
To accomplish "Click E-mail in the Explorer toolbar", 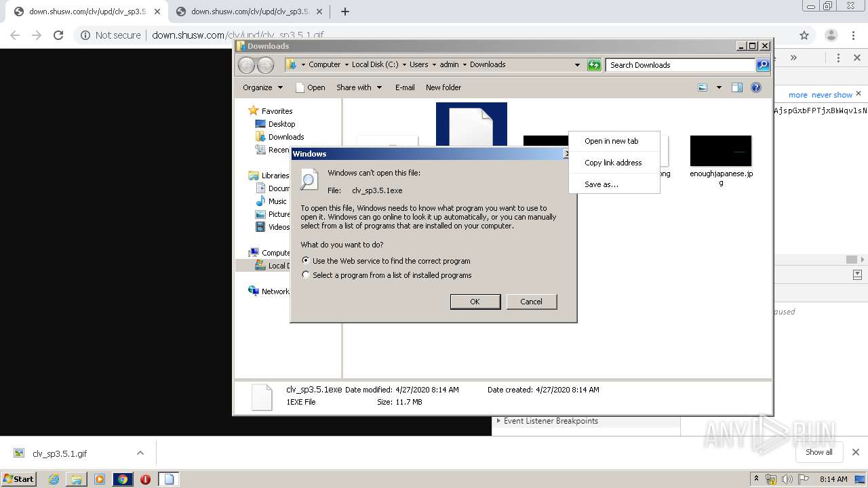I will click(x=405, y=87).
